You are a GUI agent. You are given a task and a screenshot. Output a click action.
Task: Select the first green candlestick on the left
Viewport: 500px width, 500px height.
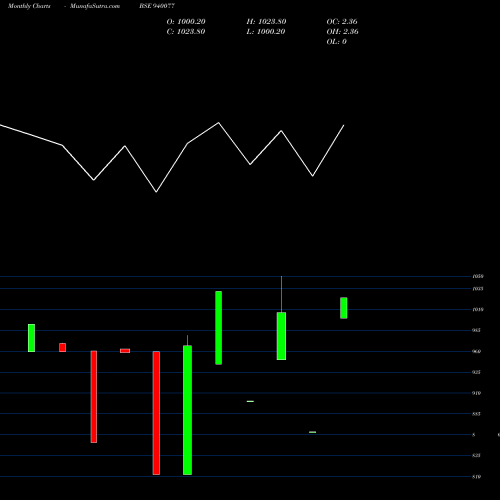(x=31, y=338)
